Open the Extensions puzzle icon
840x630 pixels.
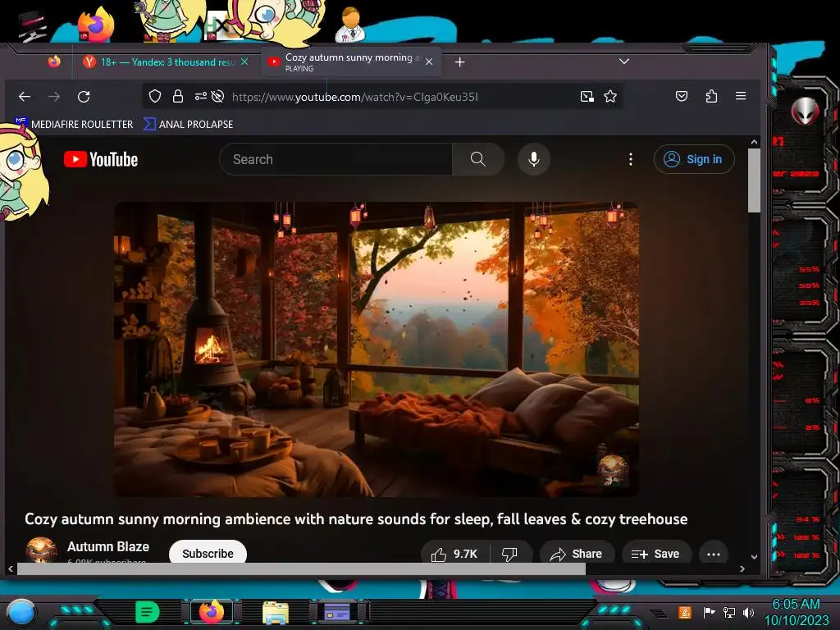pyautogui.click(x=711, y=97)
